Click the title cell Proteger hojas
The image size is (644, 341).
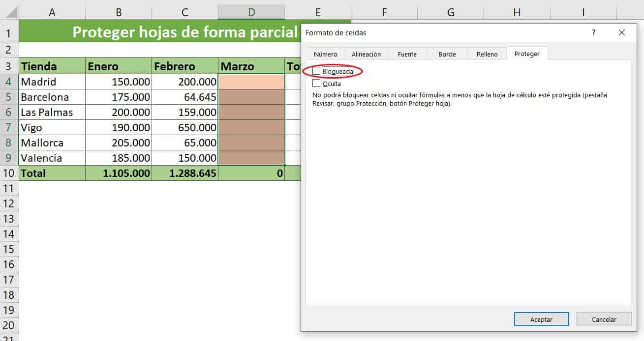pyautogui.click(x=160, y=31)
